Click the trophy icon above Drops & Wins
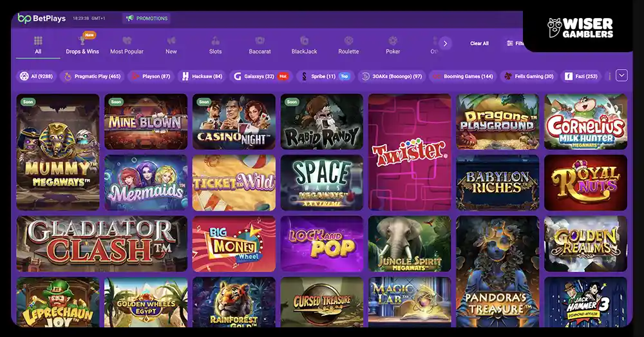 point(82,41)
